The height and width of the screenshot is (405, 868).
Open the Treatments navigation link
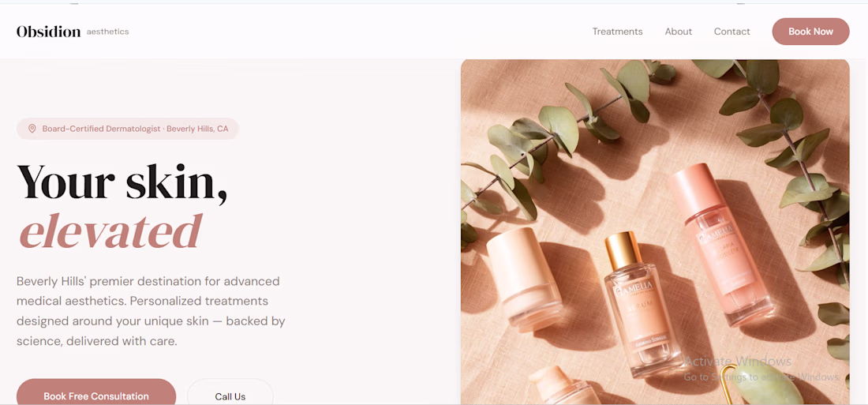tap(617, 32)
